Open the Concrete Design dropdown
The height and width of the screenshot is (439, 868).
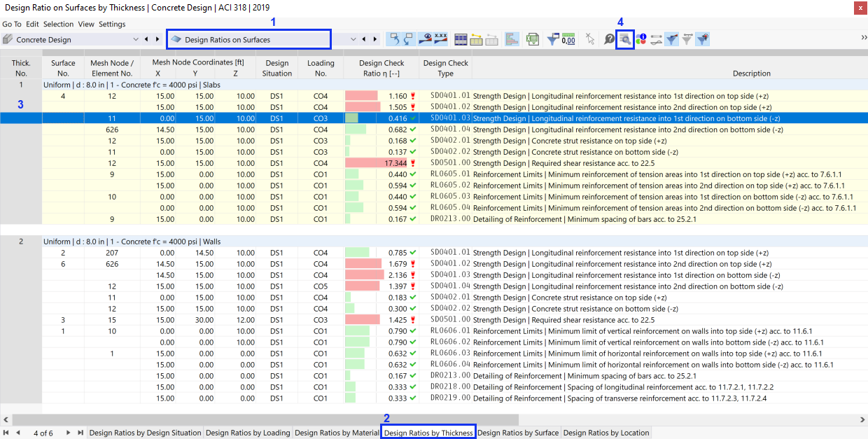[x=71, y=40]
